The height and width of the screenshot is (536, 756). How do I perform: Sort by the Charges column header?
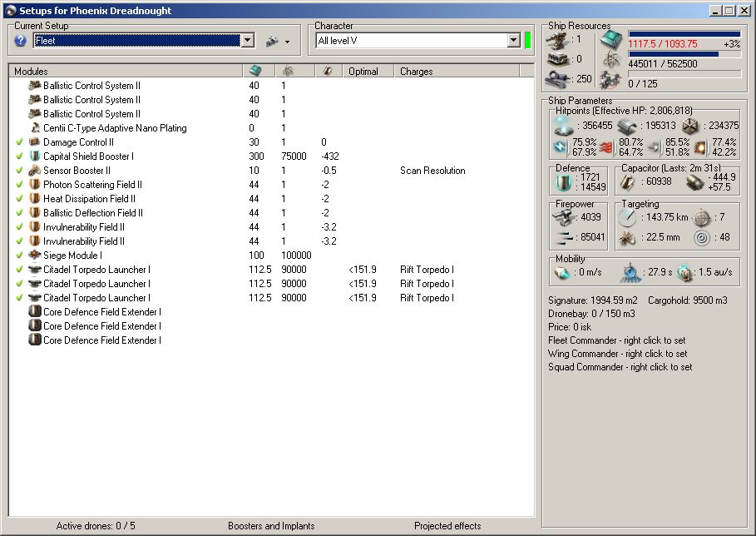click(456, 71)
